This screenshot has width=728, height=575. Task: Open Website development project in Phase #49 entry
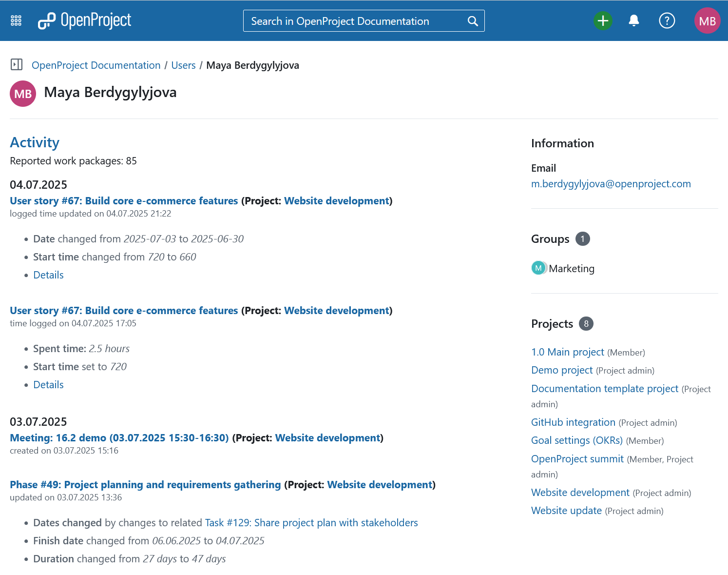(x=380, y=484)
